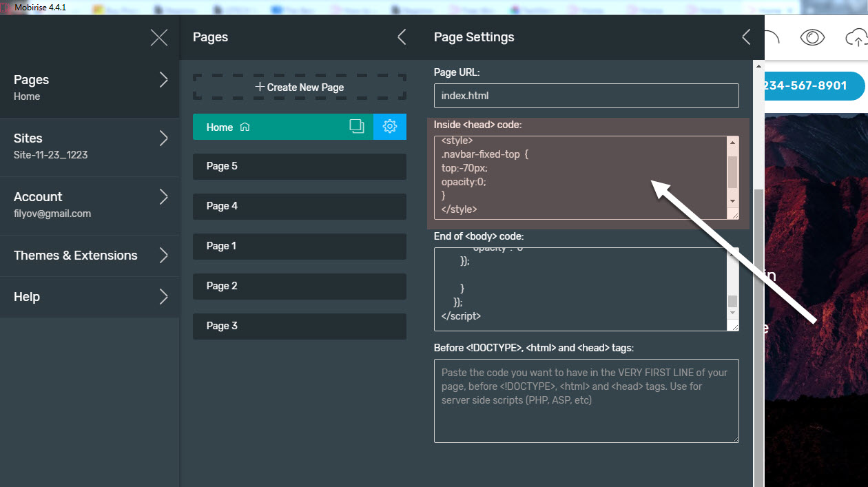Screen dimensions: 868x487
Task: Open Page 5 from the pages list
Action: (x=299, y=166)
